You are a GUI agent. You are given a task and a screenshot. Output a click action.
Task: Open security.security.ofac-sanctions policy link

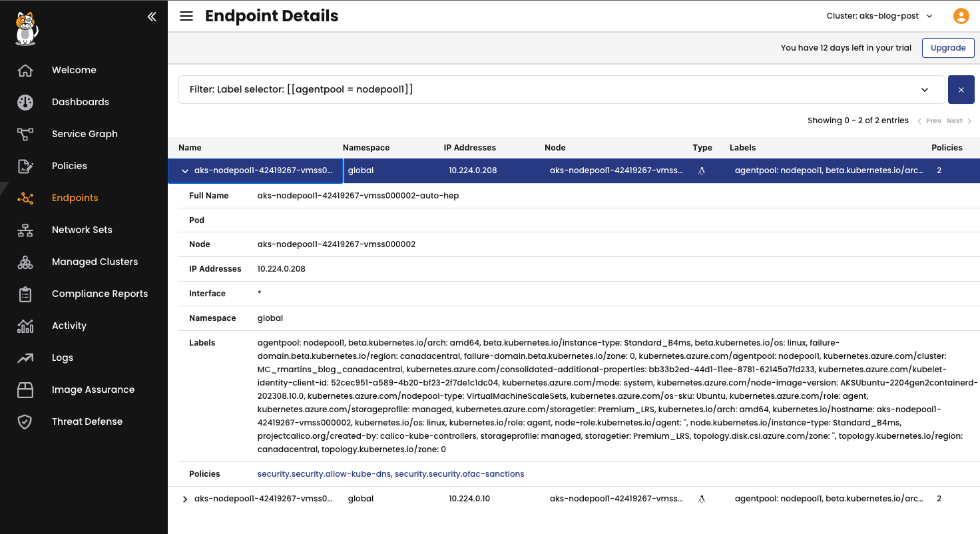pos(459,474)
